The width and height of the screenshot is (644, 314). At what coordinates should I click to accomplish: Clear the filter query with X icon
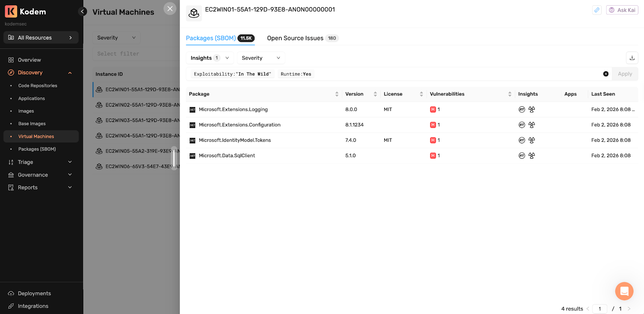[x=606, y=74]
